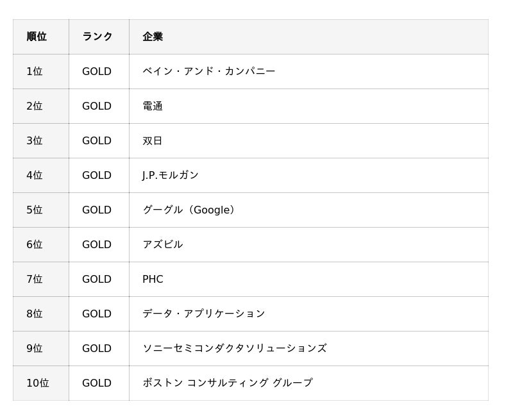This screenshot has width=513, height=420.
Task: Select the 5位 rank cell
Action: pos(35,210)
